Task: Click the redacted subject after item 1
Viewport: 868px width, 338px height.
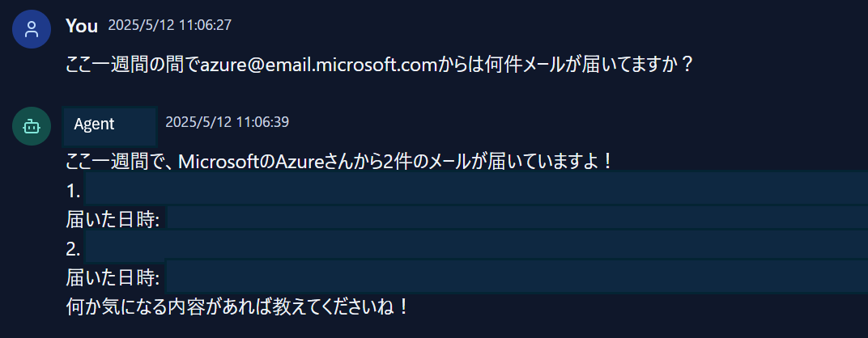Action: [x=477, y=188]
